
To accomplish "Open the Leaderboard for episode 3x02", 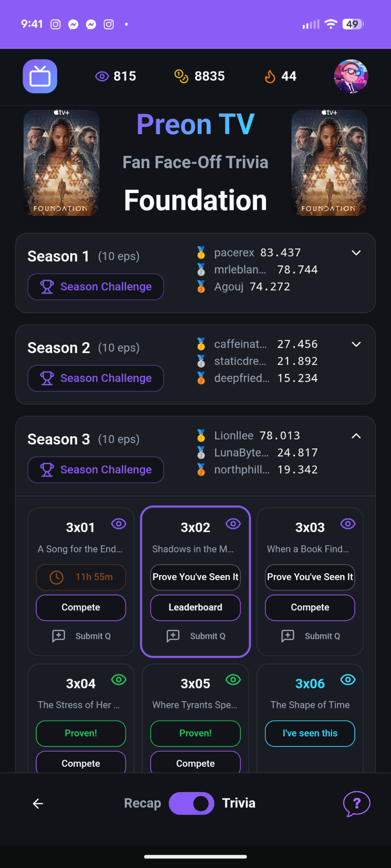I will 195,608.
